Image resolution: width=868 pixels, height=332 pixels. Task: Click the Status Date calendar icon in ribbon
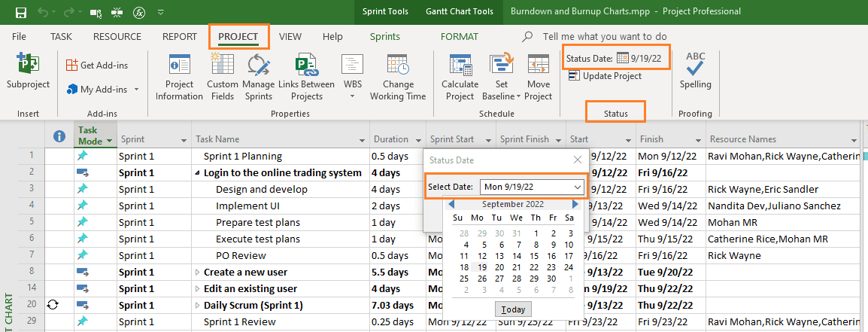pos(623,58)
